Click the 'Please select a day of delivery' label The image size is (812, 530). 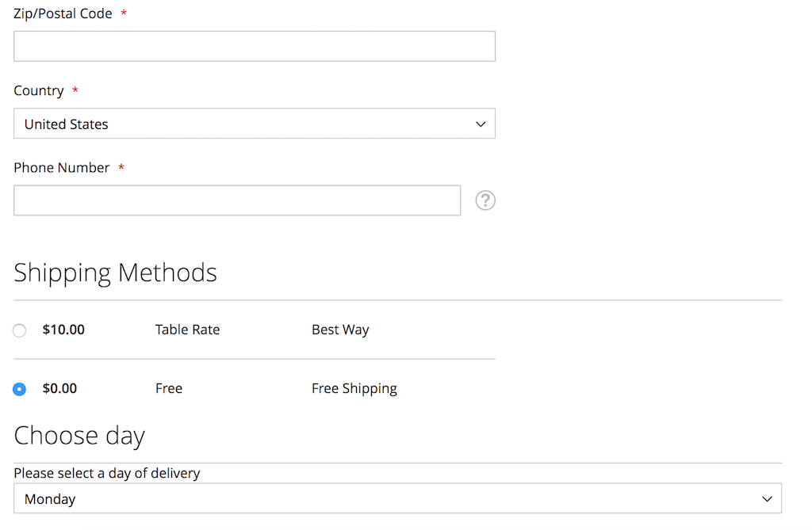pos(106,473)
